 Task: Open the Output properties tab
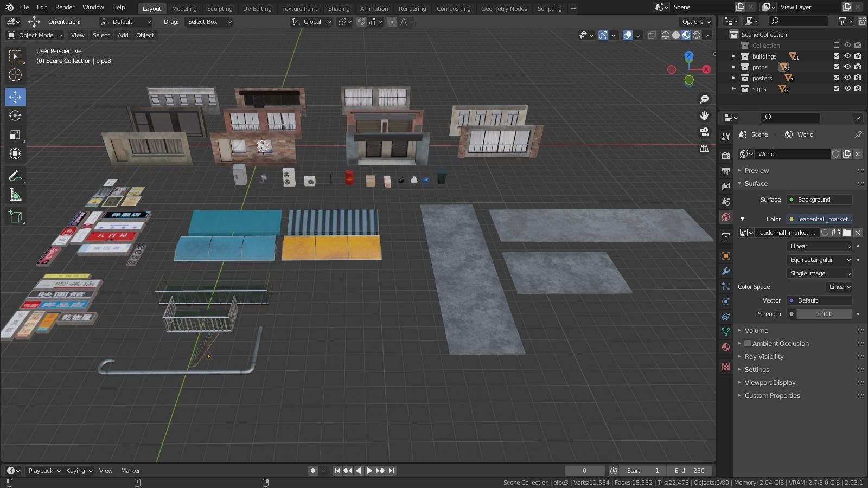coord(726,171)
